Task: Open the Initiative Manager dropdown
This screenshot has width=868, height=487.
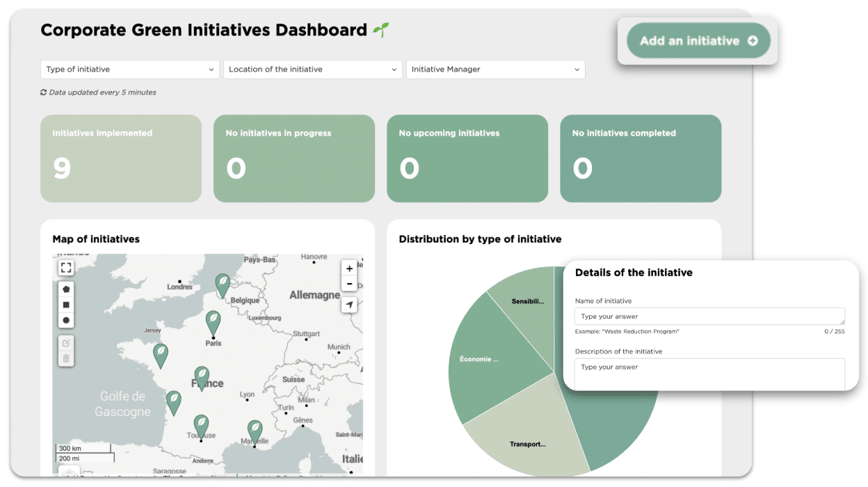Action: 495,70
